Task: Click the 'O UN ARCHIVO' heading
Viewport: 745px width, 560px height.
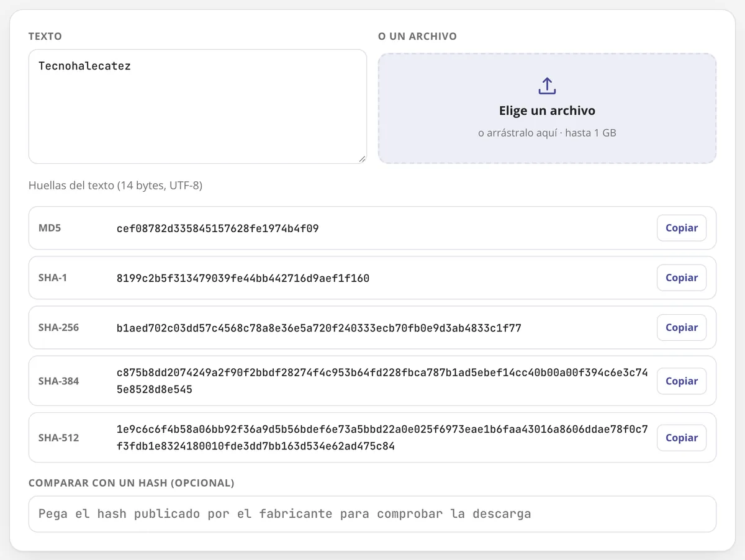Action: (x=417, y=37)
